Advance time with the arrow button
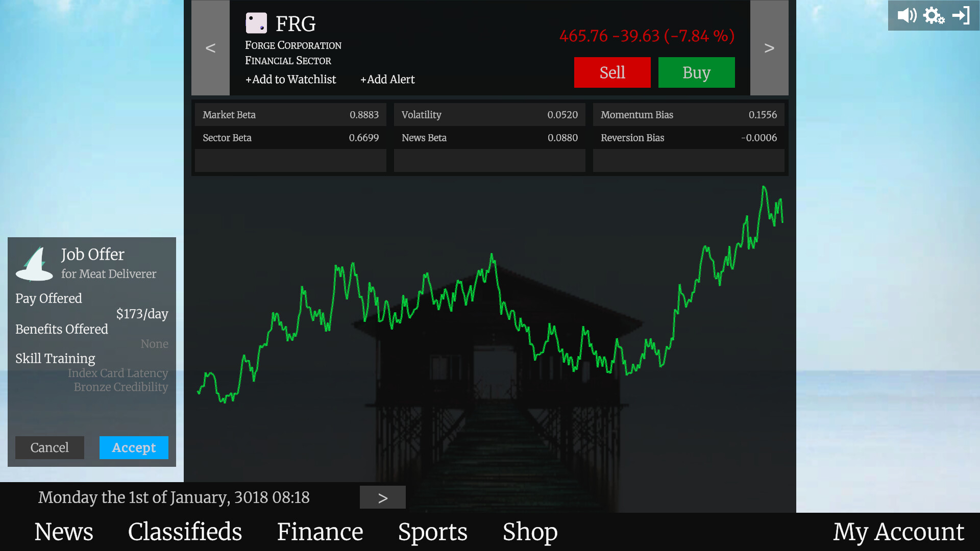Screen dimensions: 980x551 click(382, 497)
